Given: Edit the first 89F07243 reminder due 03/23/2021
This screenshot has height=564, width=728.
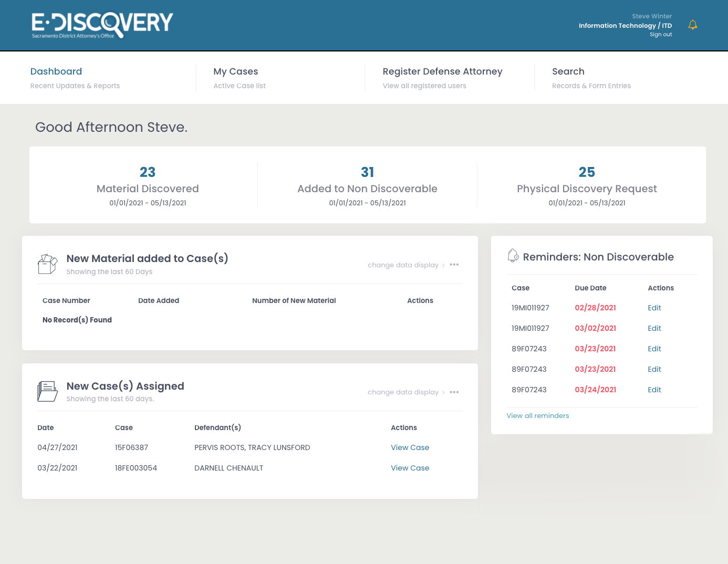Looking at the screenshot, I should (654, 349).
